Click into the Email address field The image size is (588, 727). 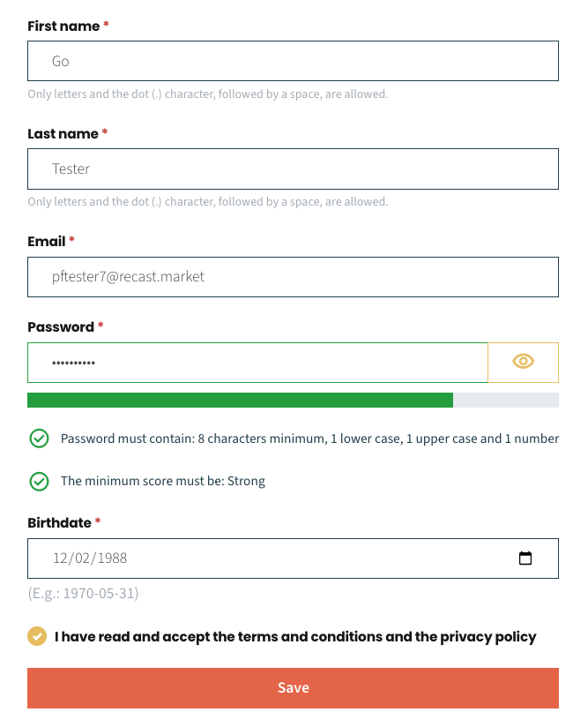click(293, 277)
